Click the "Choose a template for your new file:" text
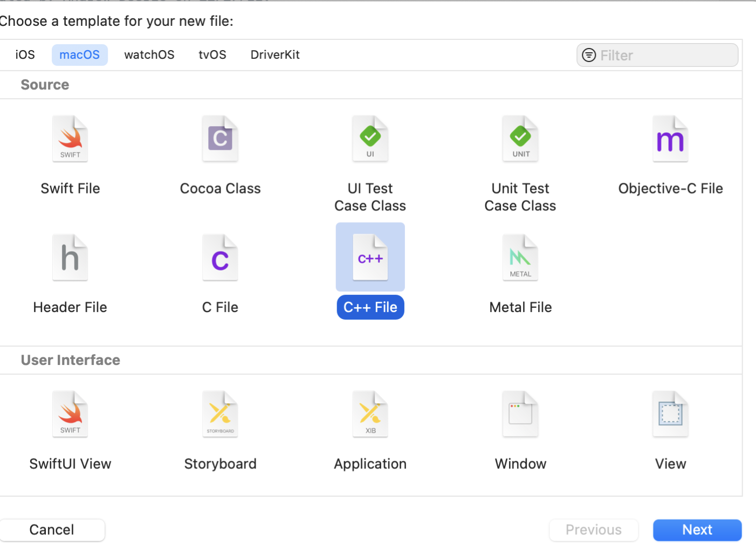The height and width of the screenshot is (552, 756). point(116,22)
